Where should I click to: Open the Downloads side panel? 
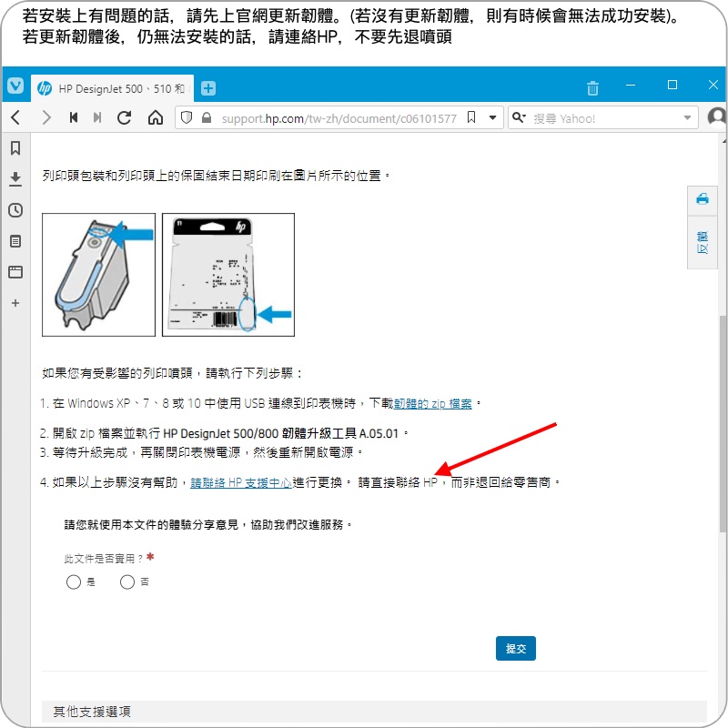[x=15, y=178]
